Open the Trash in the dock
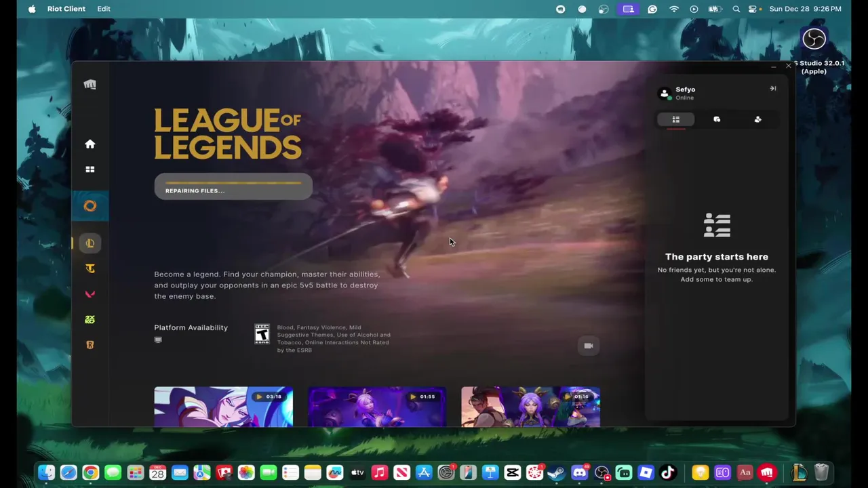Viewport: 868px width, 488px height. (x=821, y=472)
